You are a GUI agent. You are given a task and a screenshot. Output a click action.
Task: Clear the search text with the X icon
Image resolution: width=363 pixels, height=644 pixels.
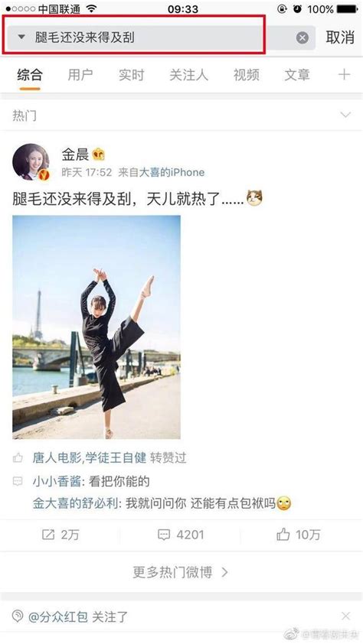pos(302,37)
